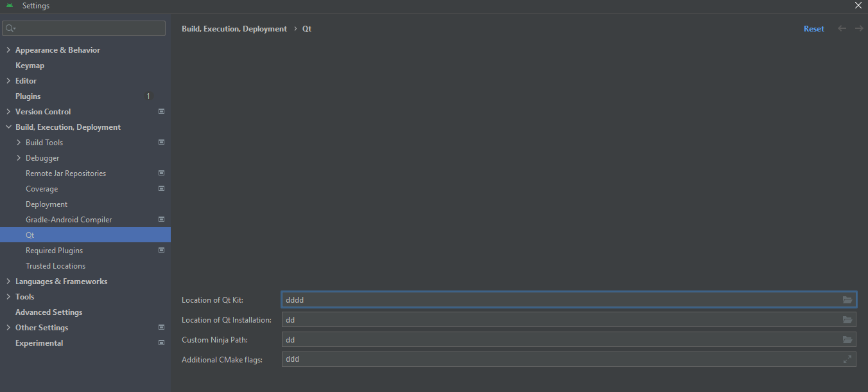This screenshot has width=868, height=392.
Task: Select the Qt settings page
Action: click(85, 235)
